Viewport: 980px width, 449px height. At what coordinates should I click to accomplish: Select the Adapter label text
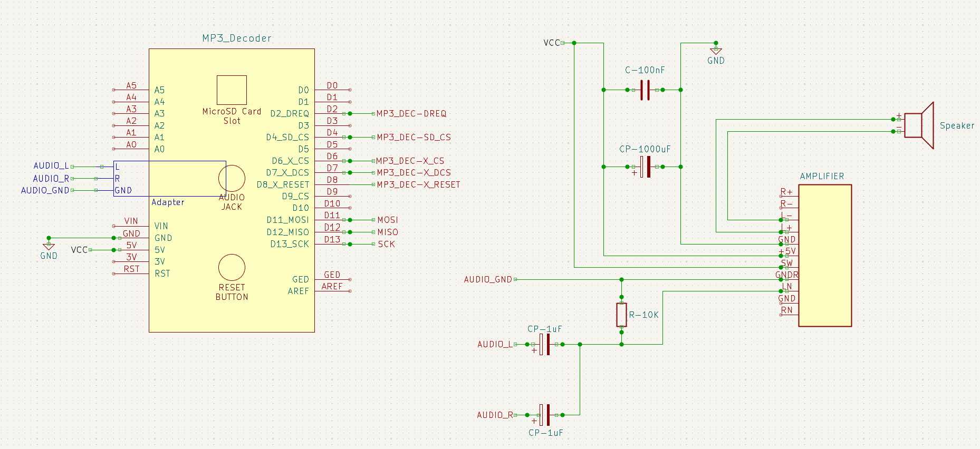pos(168,202)
